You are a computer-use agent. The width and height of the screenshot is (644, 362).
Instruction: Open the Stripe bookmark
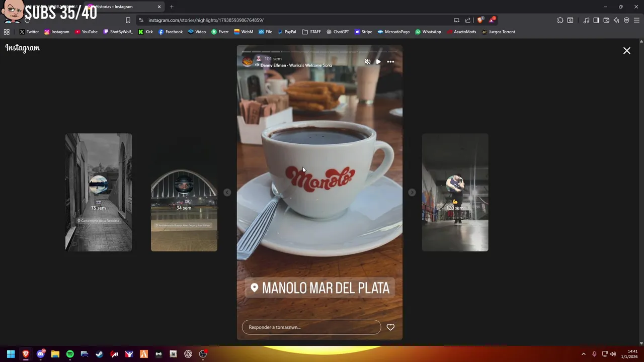363,32
